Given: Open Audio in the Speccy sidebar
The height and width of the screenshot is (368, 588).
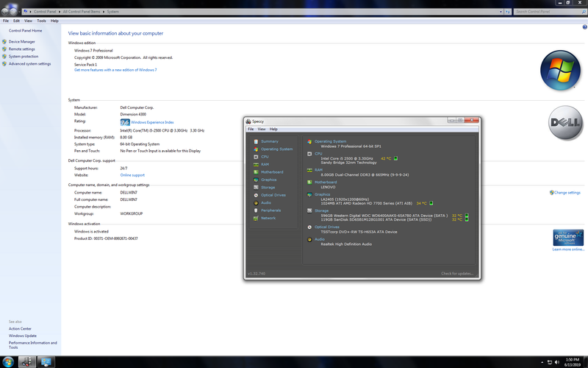Looking at the screenshot, I should coord(266,203).
